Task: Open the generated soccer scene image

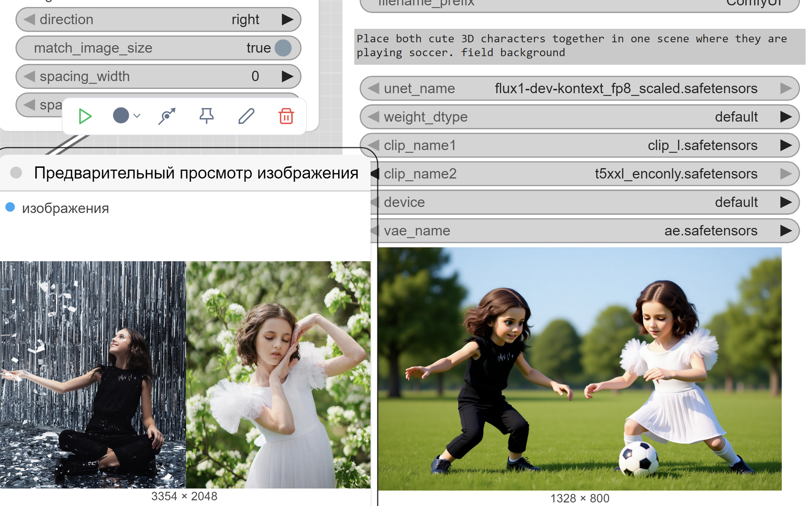Action: [x=580, y=369]
